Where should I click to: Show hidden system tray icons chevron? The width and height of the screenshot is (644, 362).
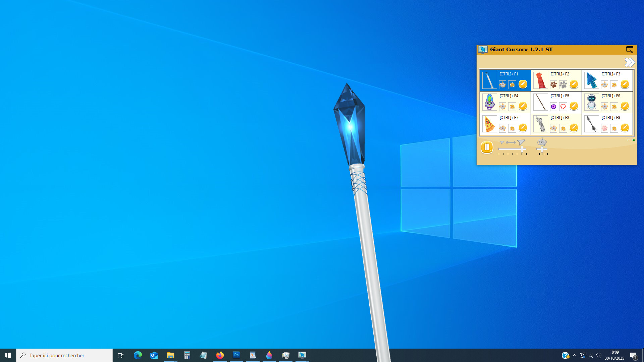[575, 355]
